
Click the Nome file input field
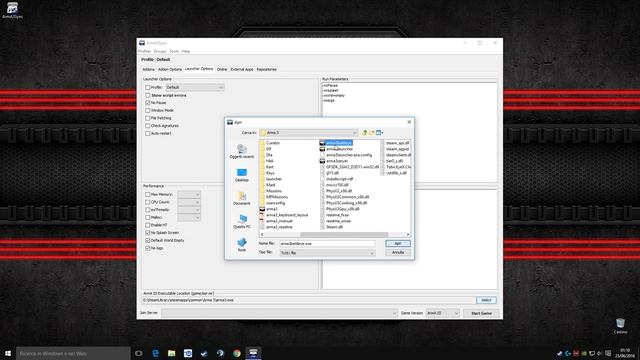coord(327,244)
